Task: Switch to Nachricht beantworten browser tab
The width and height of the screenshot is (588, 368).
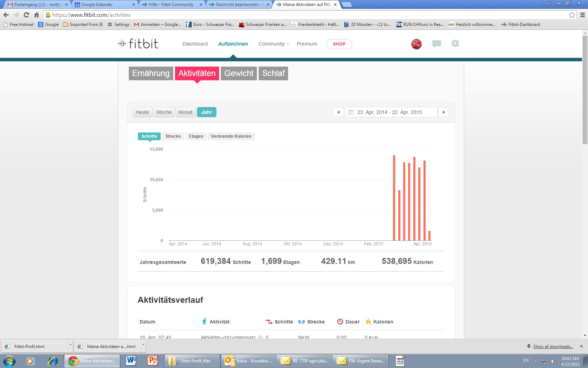Action: (x=239, y=5)
